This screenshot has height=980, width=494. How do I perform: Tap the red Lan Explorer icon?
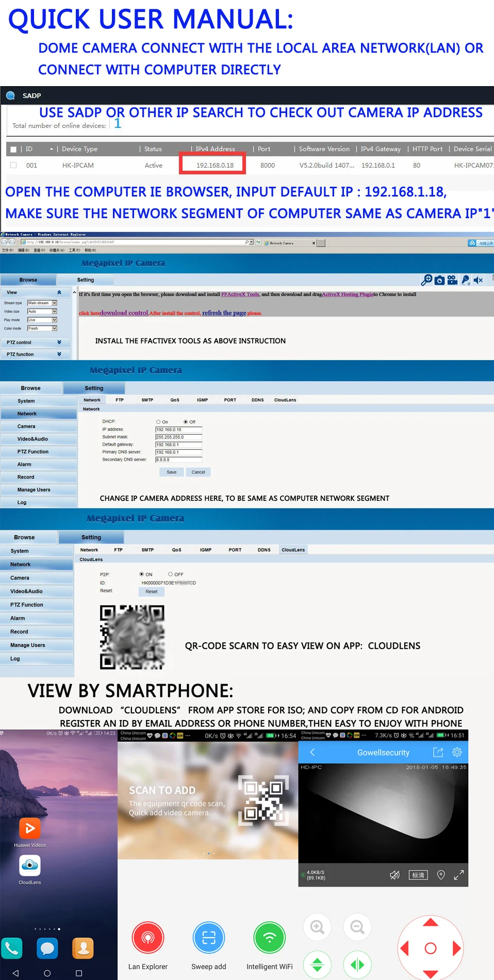point(148,938)
